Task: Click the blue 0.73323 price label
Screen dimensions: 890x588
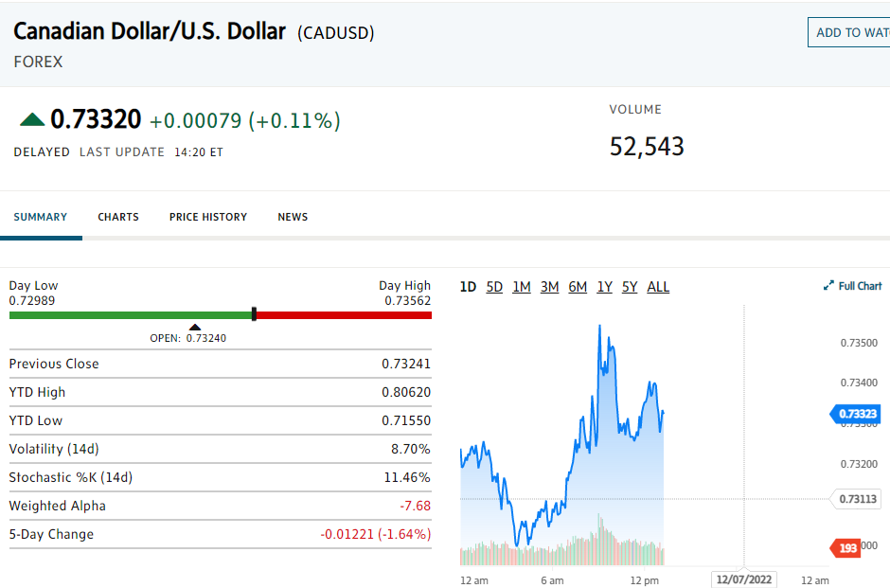Action: (x=855, y=414)
